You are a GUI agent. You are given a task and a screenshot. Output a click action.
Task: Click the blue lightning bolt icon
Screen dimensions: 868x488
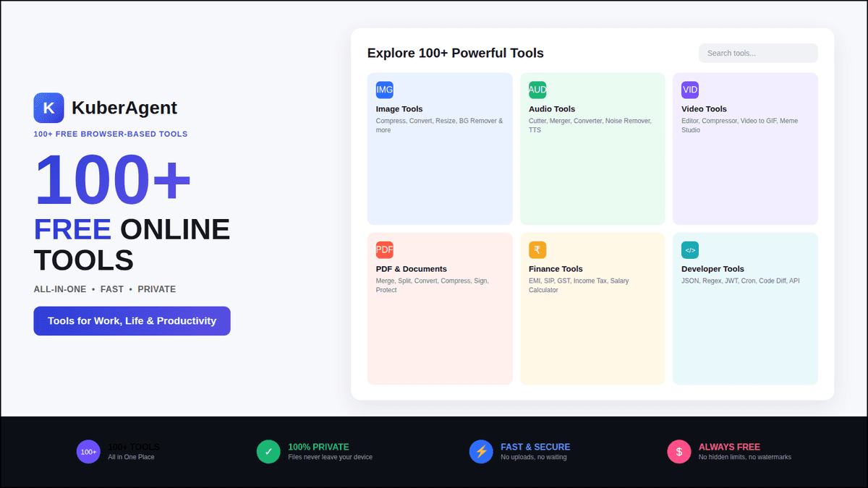481,452
